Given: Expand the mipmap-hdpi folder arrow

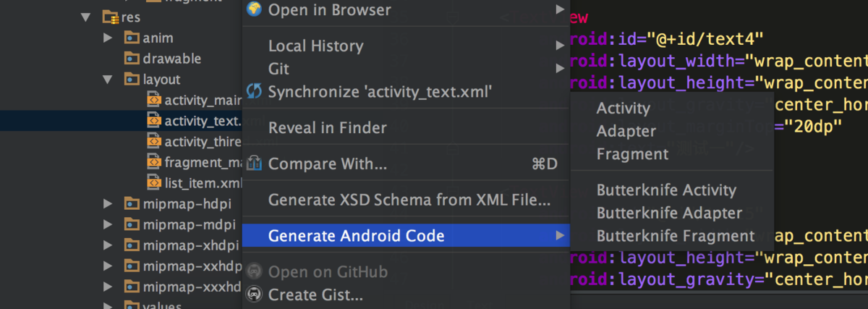Looking at the screenshot, I should coord(109,203).
